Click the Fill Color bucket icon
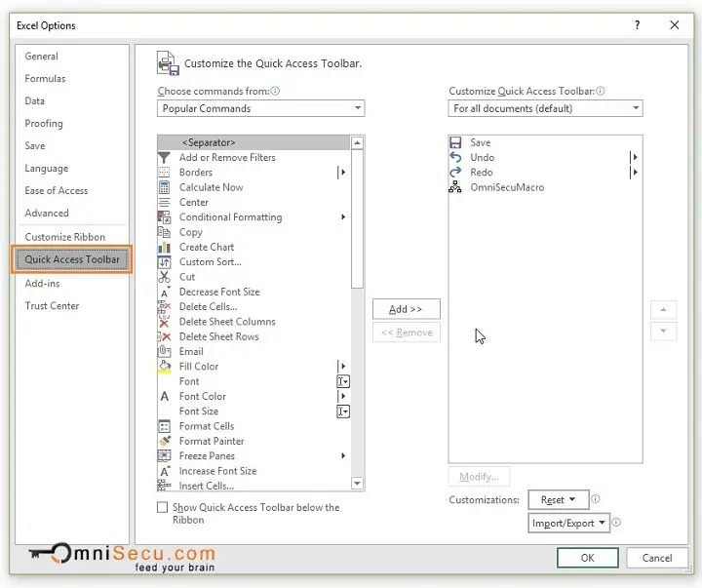This screenshot has height=588, width=702. [x=165, y=367]
